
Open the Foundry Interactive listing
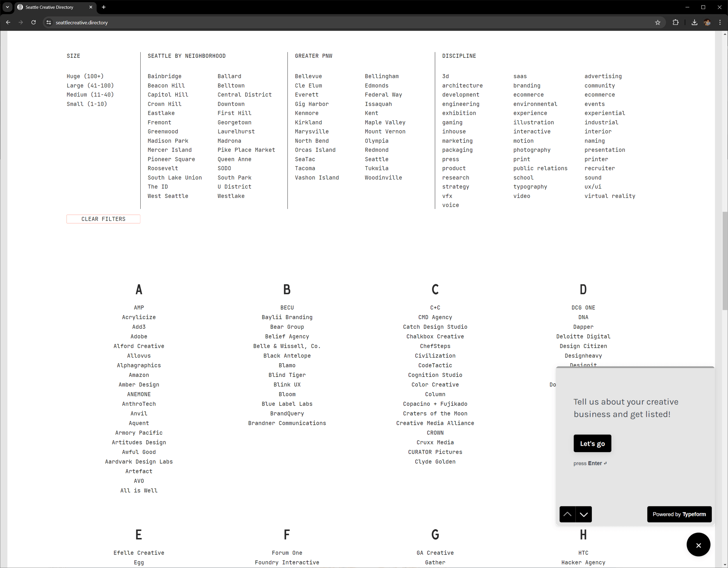(287, 563)
